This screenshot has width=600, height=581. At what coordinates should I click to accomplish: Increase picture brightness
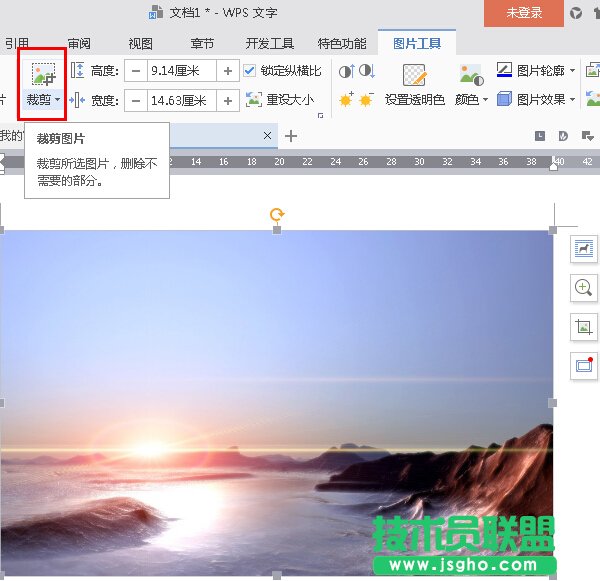[x=347, y=100]
